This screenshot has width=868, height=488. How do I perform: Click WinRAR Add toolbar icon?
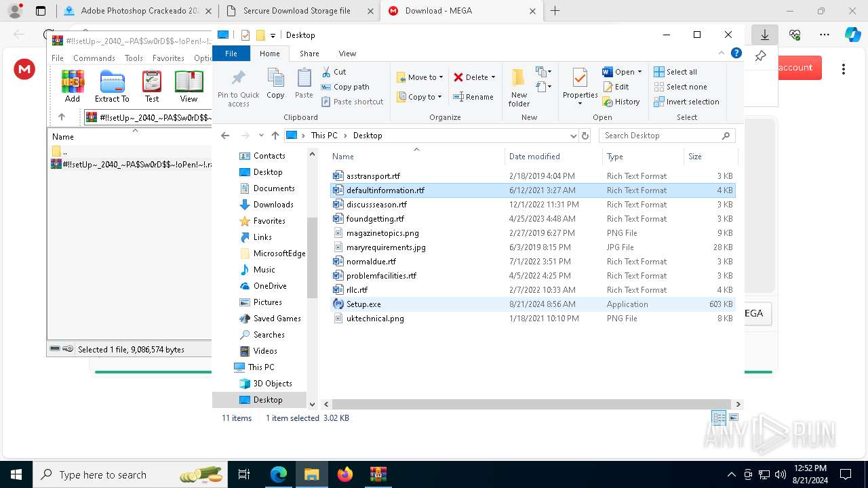tap(73, 86)
